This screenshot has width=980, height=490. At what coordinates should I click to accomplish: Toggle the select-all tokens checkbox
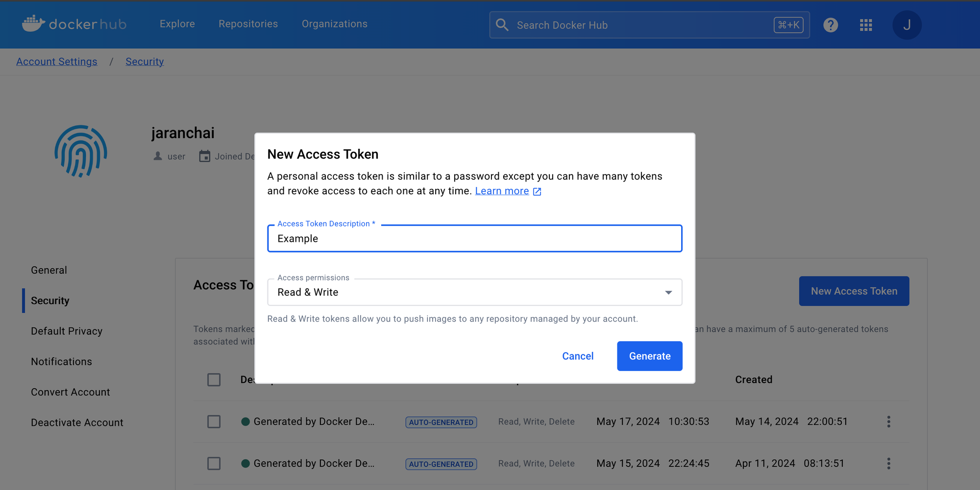point(214,380)
